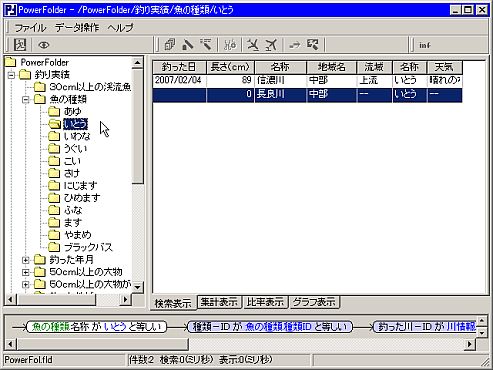Open the データ操作 menu

pyautogui.click(x=77, y=27)
